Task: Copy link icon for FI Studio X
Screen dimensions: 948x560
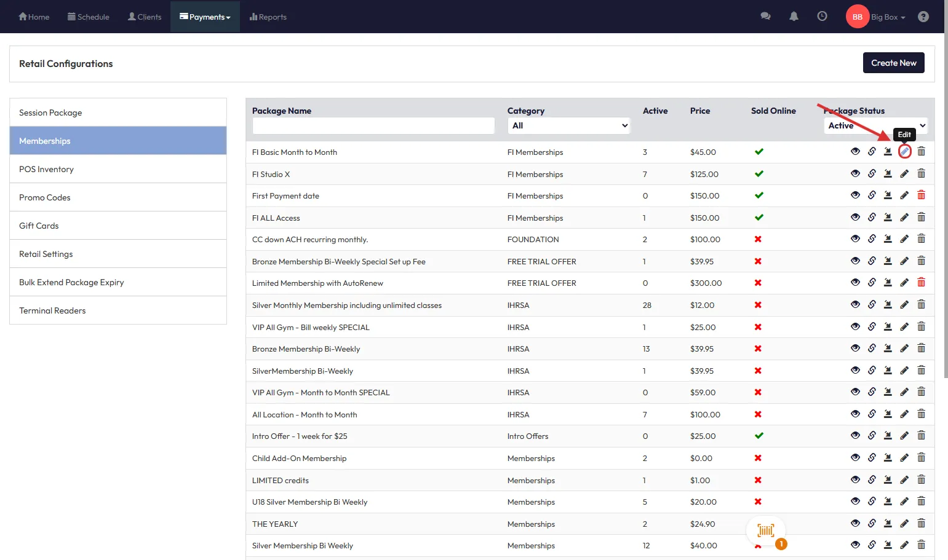Action: 872,174
